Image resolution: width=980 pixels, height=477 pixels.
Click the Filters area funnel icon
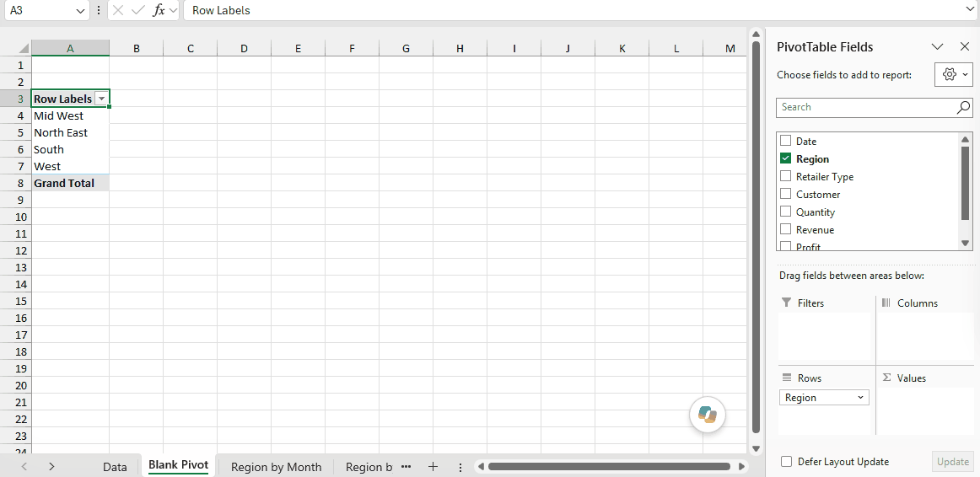[787, 303]
